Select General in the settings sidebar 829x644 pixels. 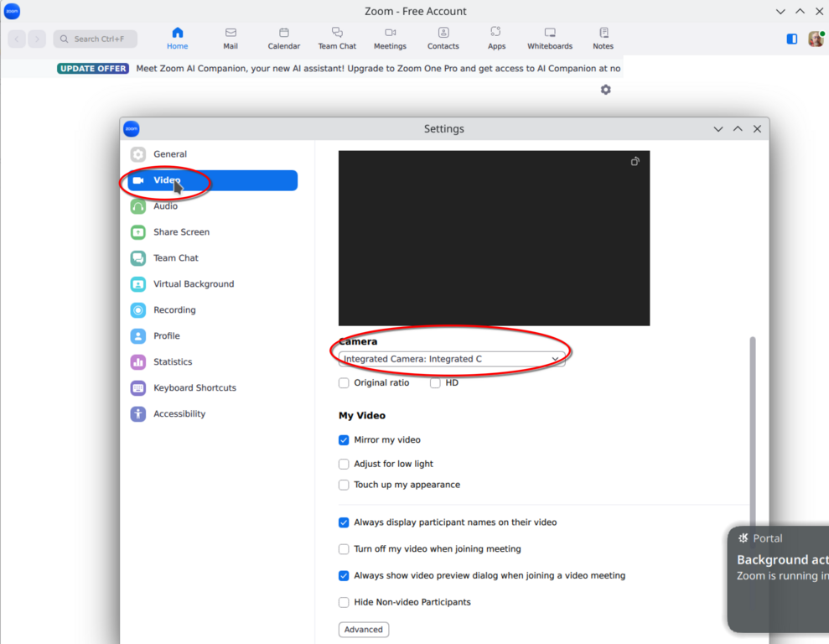click(x=213, y=153)
